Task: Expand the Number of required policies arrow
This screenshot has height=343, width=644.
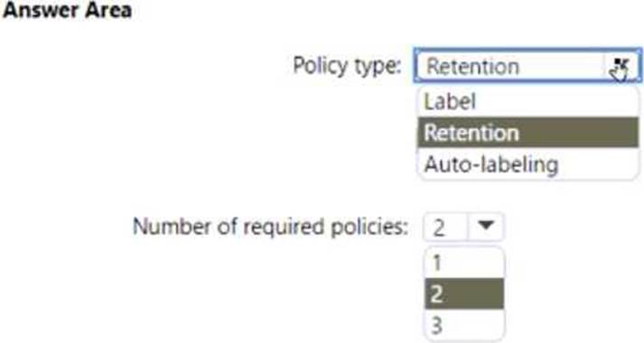Action: point(485,226)
